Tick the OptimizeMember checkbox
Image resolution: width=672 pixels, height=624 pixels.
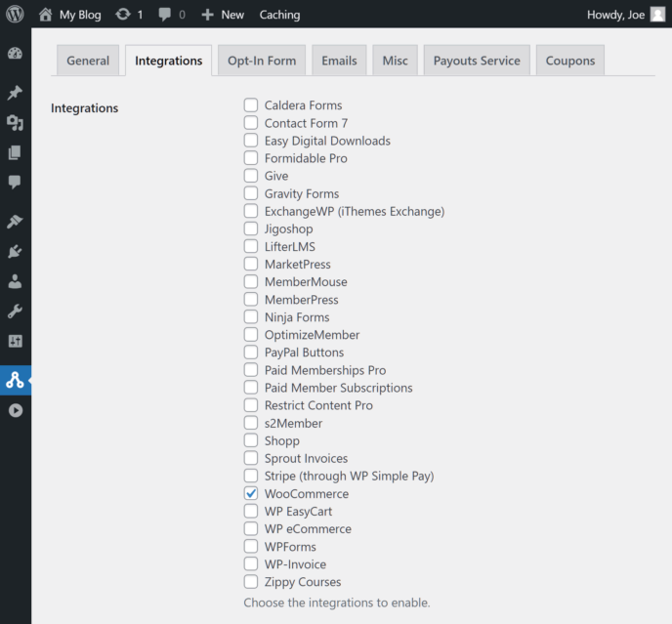251,334
